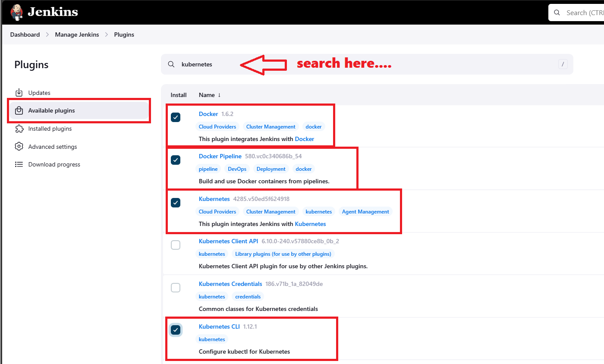Click the Plugins breadcrumb
This screenshot has width=604, height=364.
124,35
